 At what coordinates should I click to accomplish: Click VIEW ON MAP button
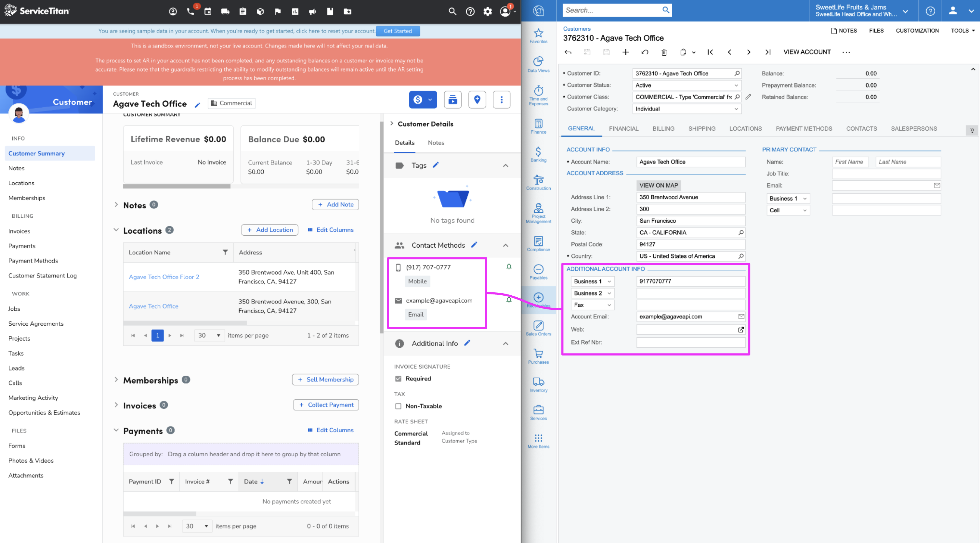click(658, 185)
